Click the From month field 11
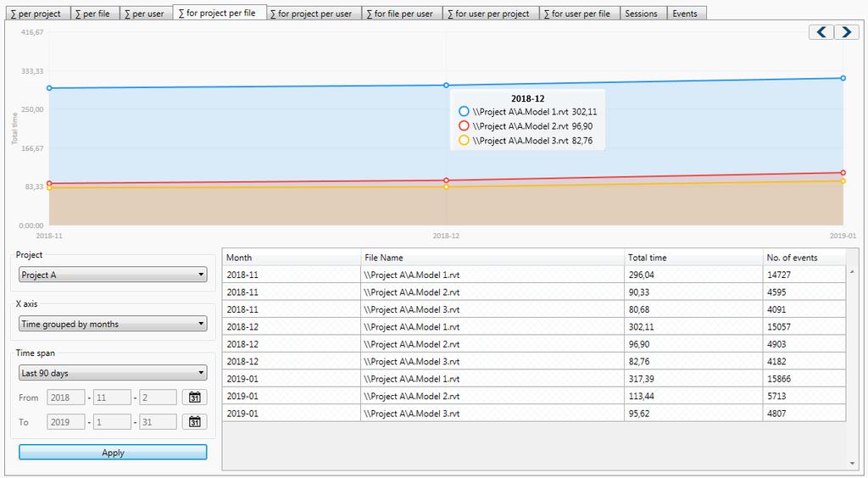 (x=112, y=397)
